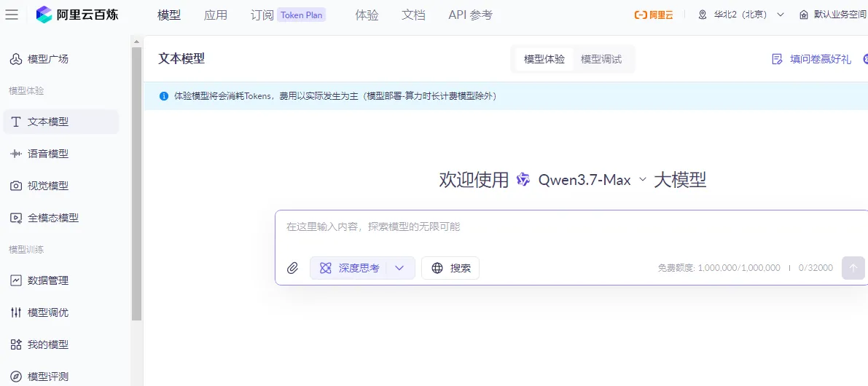Open the 订阅 top menu
The height and width of the screenshot is (386, 868).
point(262,15)
